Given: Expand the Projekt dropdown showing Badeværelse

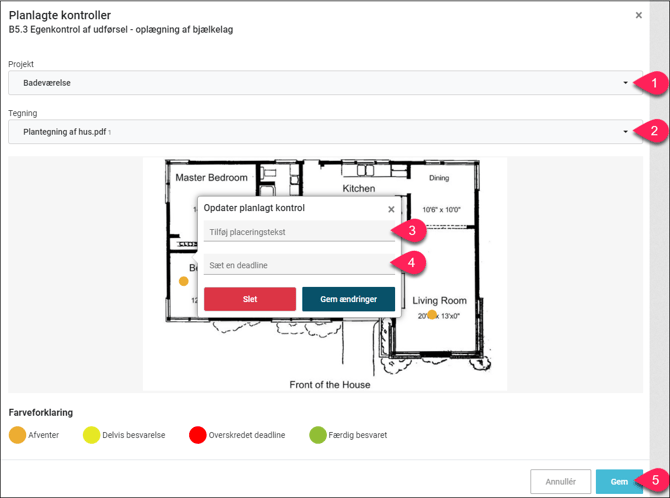Looking at the screenshot, I should (x=320, y=83).
